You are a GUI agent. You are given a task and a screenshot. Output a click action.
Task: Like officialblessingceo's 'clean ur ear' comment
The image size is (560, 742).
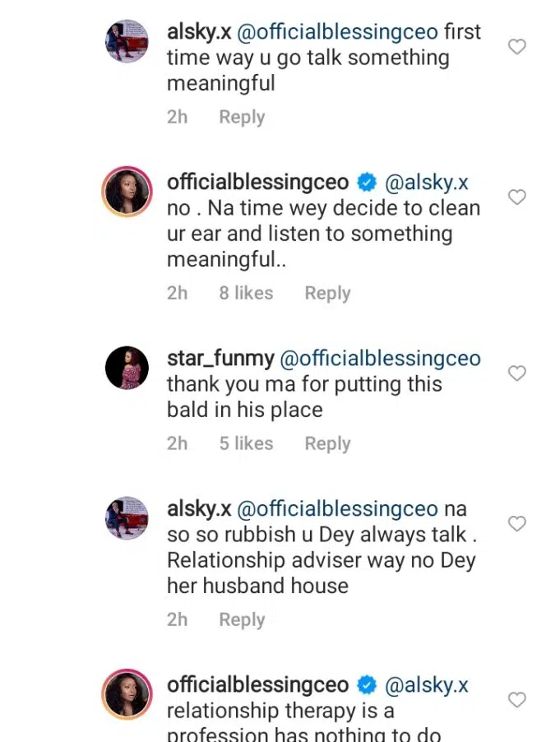pos(516,197)
